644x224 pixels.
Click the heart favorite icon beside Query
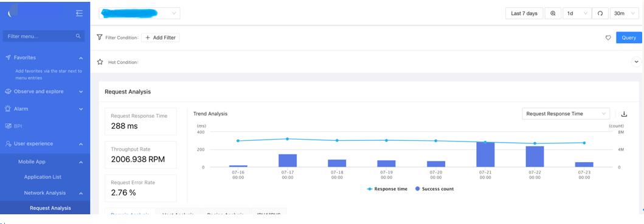(608, 38)
